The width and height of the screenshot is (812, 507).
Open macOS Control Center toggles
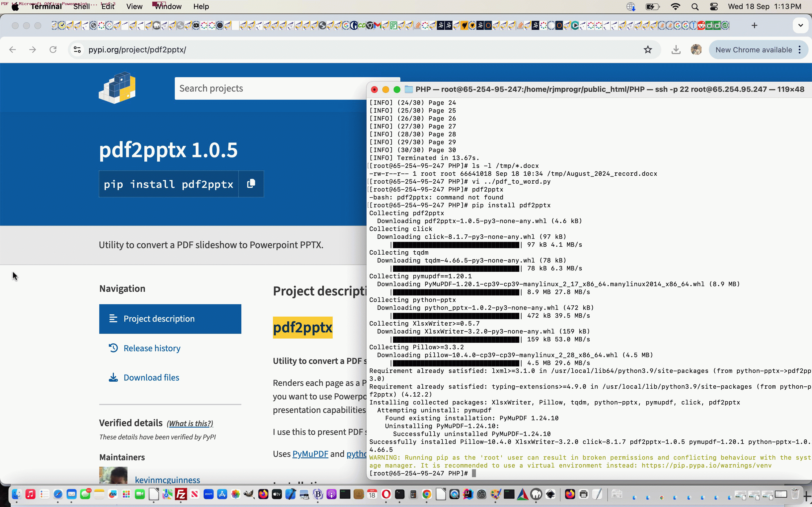click(714, 7)
